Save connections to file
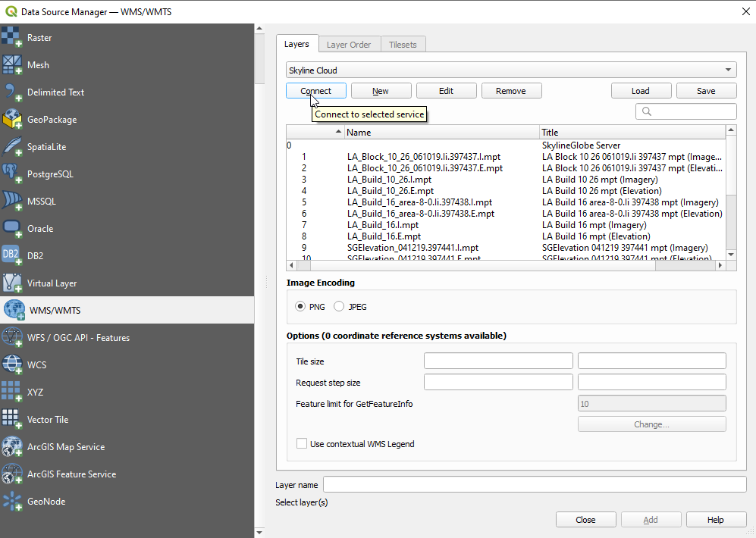756x538 pixels. tap(707, 90)
